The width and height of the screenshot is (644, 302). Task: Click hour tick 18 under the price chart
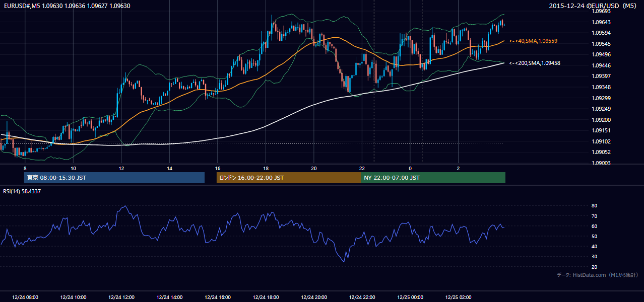tap(266, 168)
